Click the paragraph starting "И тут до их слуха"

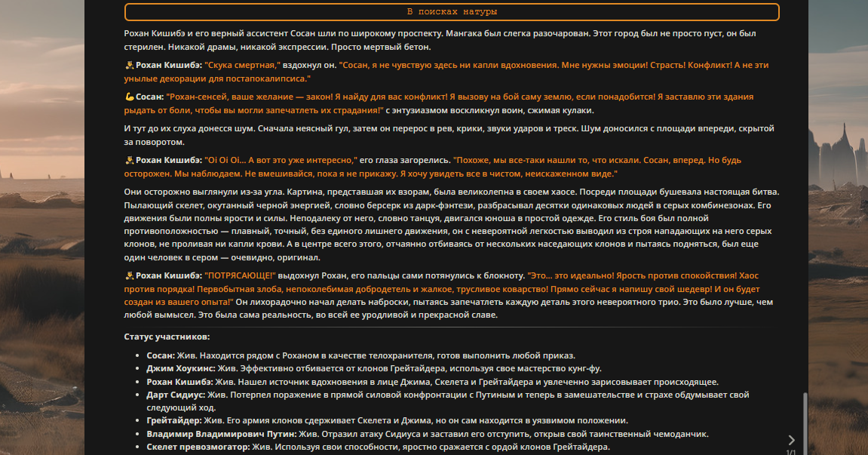coord(449,135)
